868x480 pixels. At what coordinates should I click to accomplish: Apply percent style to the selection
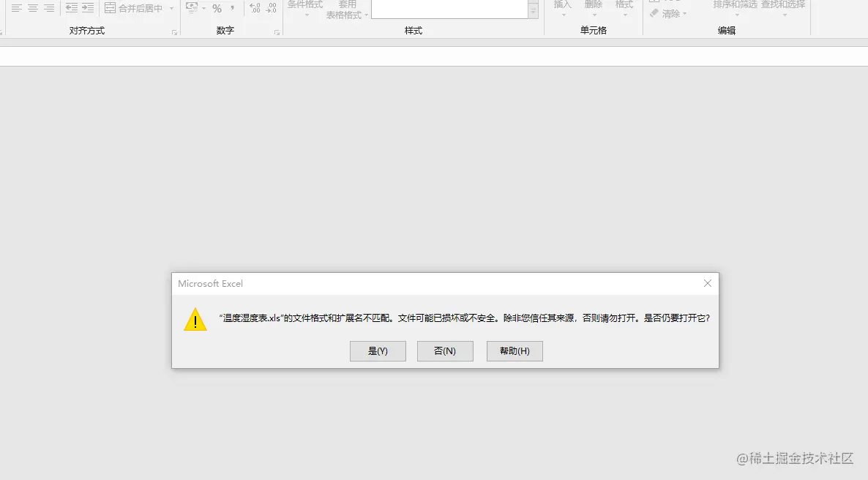click(217, 8)
